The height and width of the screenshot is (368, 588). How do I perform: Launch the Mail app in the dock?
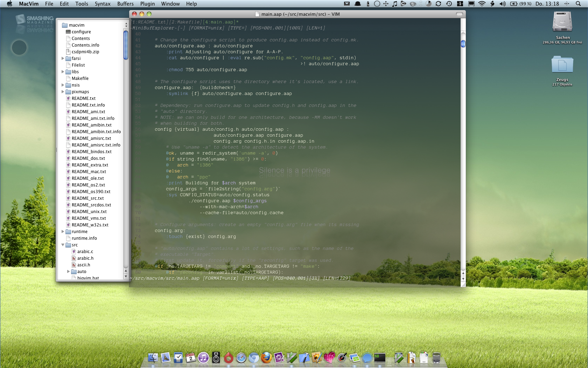coord(166,357)
